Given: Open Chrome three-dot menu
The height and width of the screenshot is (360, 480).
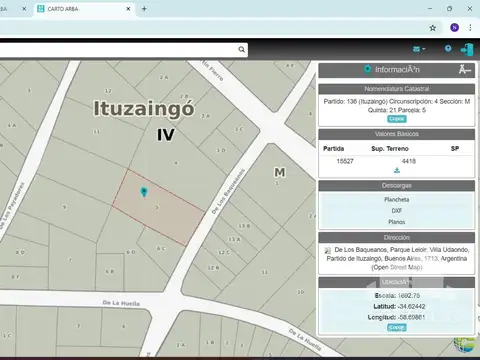Looking at the screenshot, I should (x=470, y=28).
